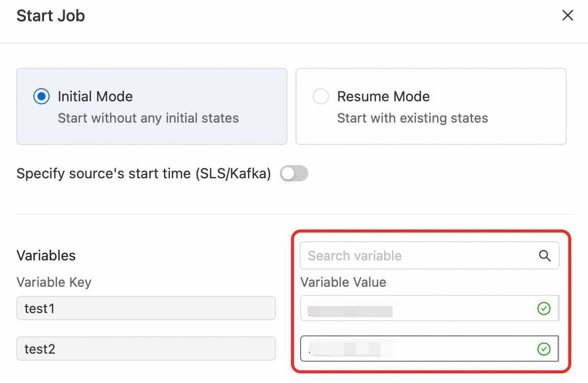Click the test2 Variable Key field
Screen dimensions: 588x383
pyautogui.click(x=146, y=349)
